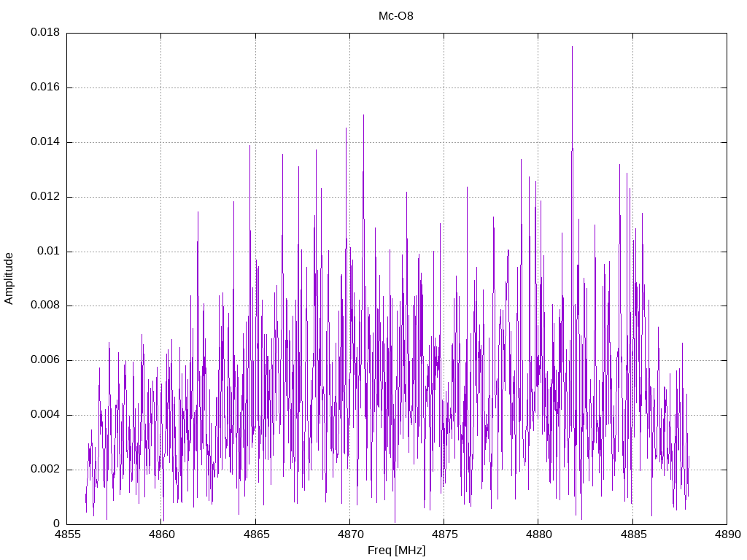Click the Amplitude y-axis label

9,279
